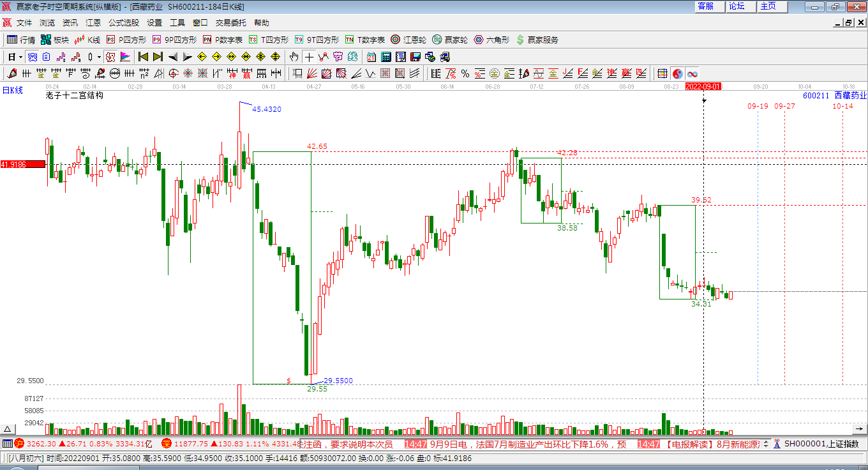Open the calendar date icon

[371, 57]
